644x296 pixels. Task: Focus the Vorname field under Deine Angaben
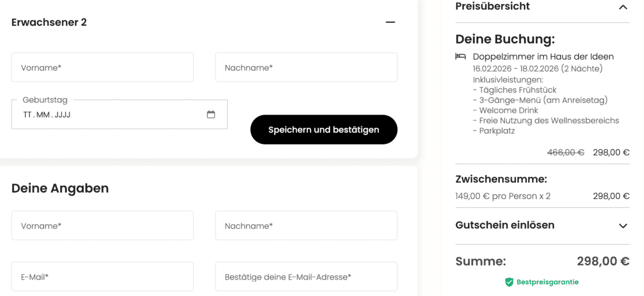[x=102, y=225]
